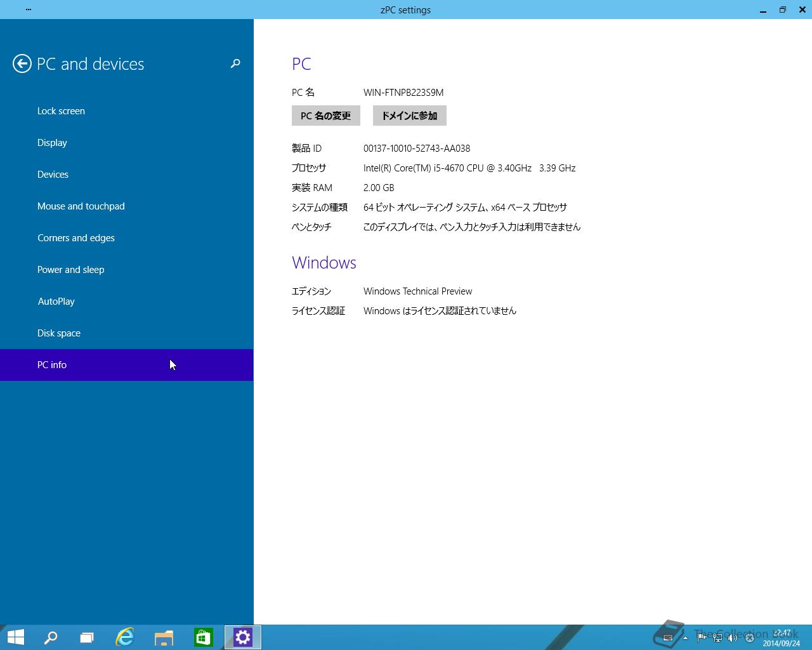Select AutoPlay in the sidebar
The image size is (812, 650).
click(127, 302)
